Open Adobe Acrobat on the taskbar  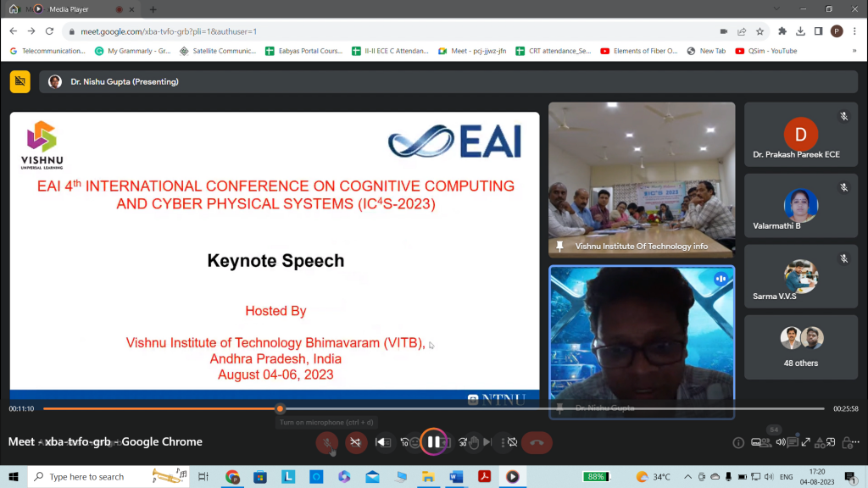pyautogui.click(x=484, y=476)
